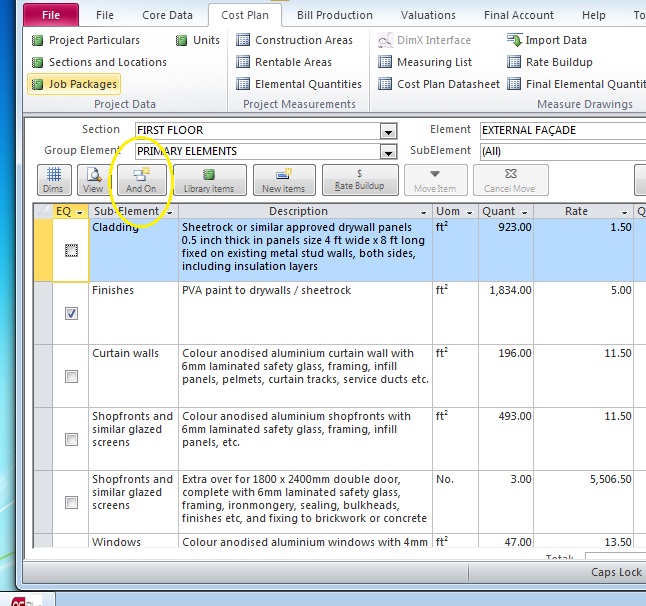Switch to the Core Data tab
The height and width of the screenshot is (606, 646).
pos(167,15)
